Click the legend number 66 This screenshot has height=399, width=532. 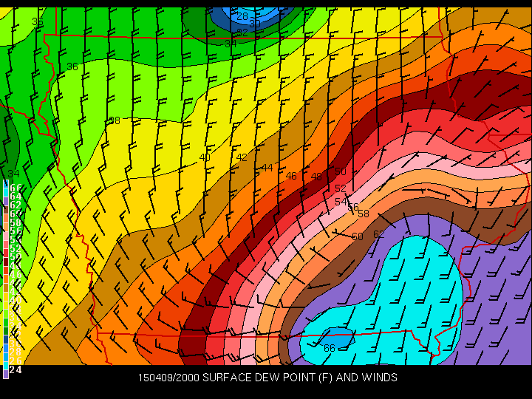pyautogui.click(x=16, y=188)
